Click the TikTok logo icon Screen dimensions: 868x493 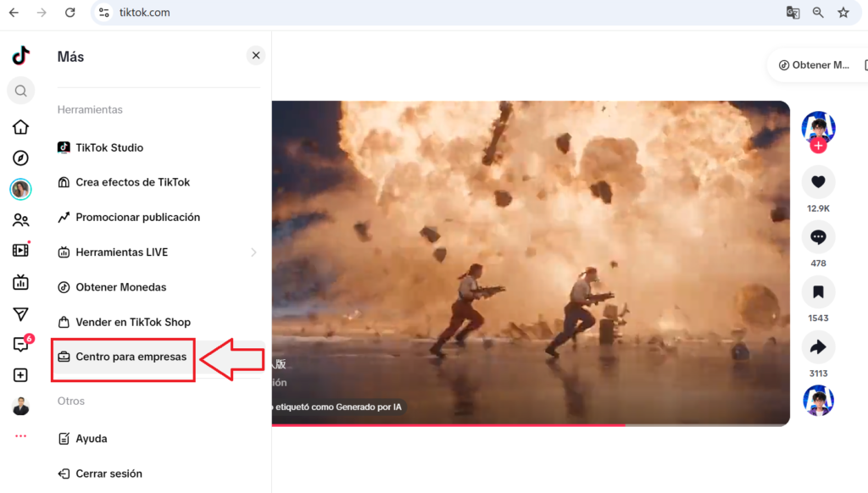(x=21, y=55)
